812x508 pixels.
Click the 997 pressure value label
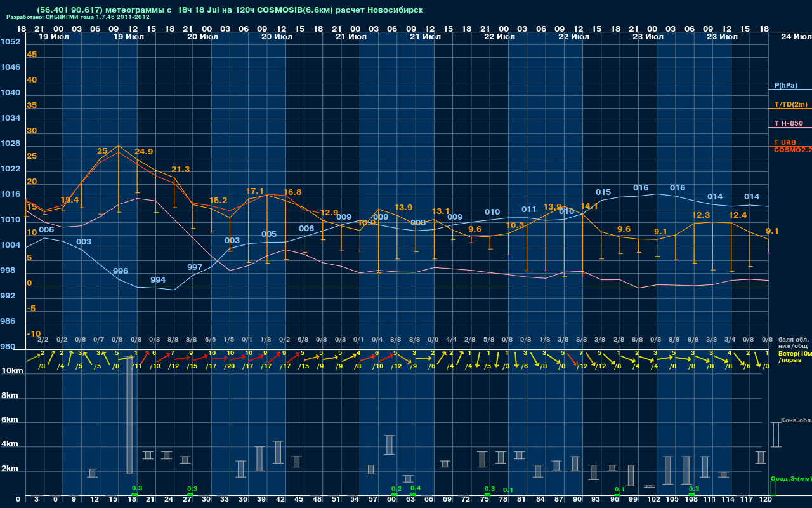195,267
